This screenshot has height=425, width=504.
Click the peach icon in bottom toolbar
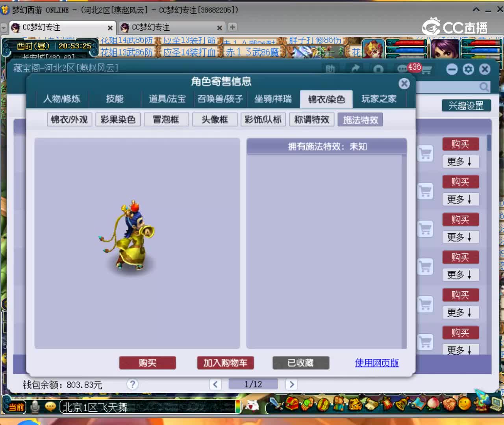point(433,404)
